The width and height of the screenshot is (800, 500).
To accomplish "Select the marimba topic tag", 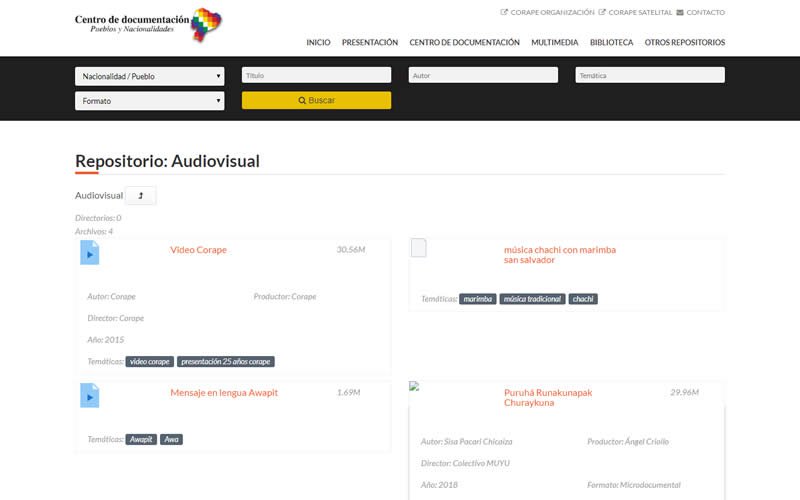I will (x=478, y=299).
